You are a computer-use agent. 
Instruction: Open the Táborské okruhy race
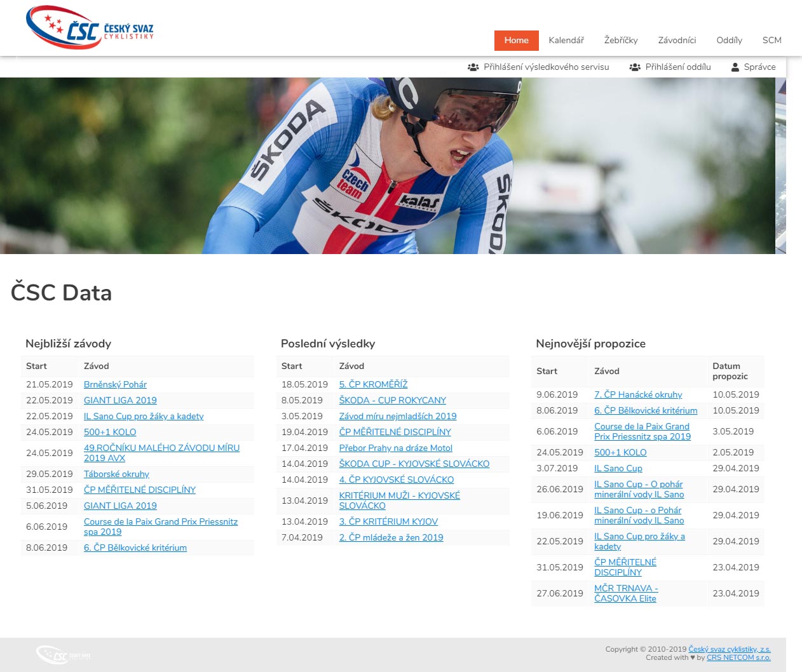point(116,474)
